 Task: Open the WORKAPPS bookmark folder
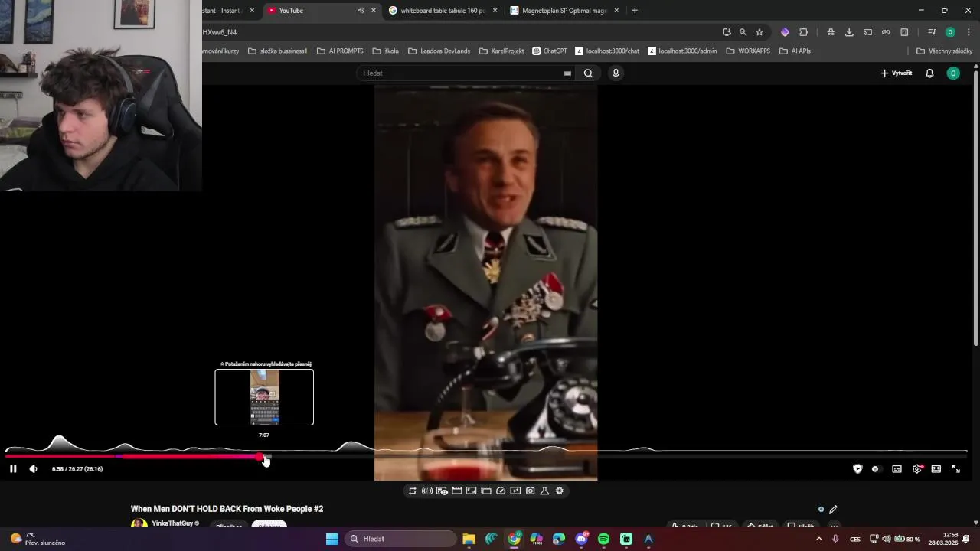coord(748,51)
